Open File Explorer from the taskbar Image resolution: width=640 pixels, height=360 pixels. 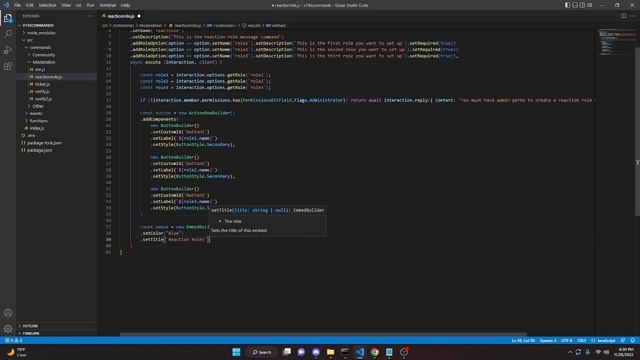click(330, 352)
